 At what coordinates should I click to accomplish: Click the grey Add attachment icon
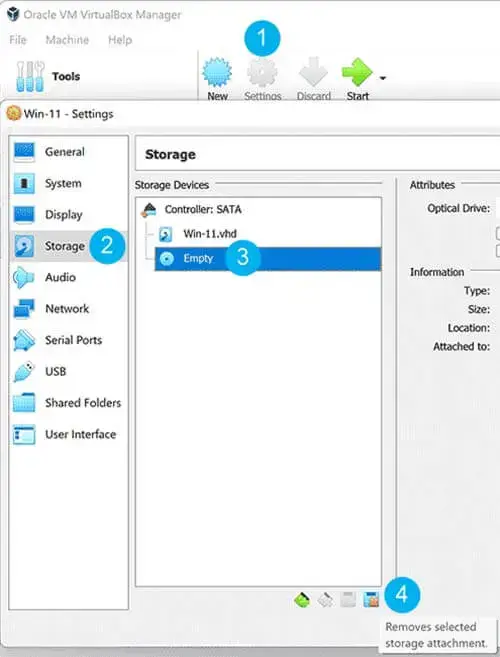348,600
